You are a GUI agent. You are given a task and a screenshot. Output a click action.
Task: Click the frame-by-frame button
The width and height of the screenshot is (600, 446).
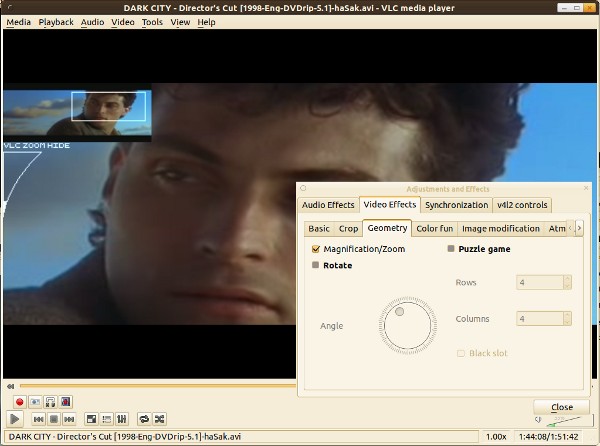pos(65,402)
